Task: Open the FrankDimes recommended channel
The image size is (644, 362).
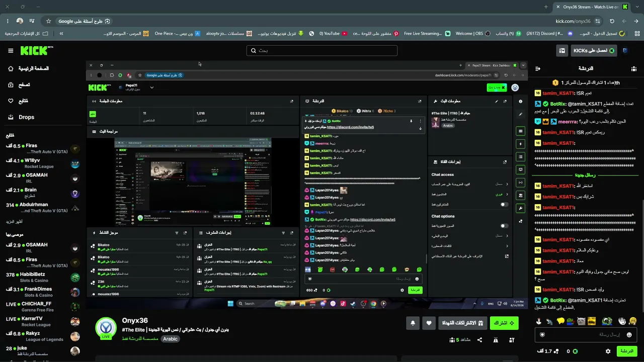Action: point(43,292)
